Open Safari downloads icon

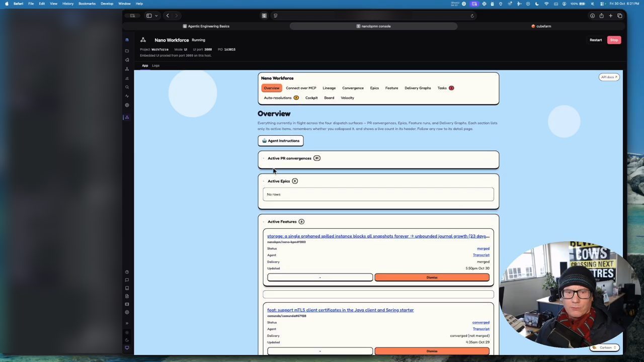point(592,16)
